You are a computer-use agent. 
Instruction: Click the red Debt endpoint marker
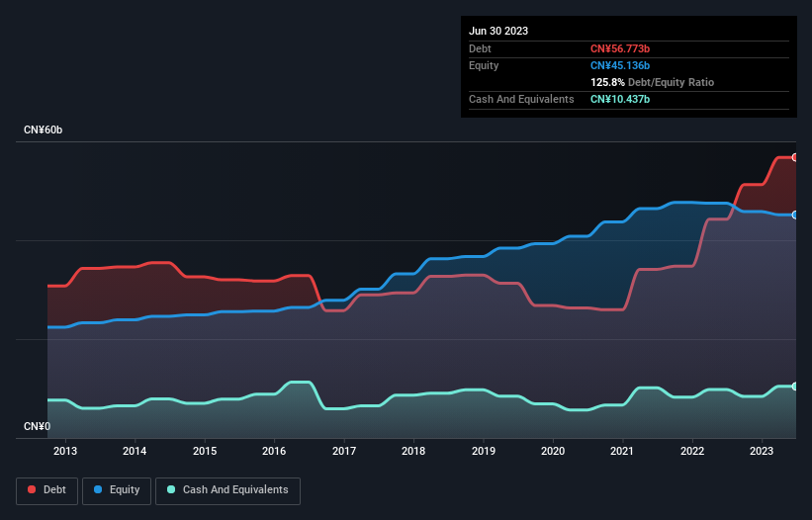tap(795, 157)
